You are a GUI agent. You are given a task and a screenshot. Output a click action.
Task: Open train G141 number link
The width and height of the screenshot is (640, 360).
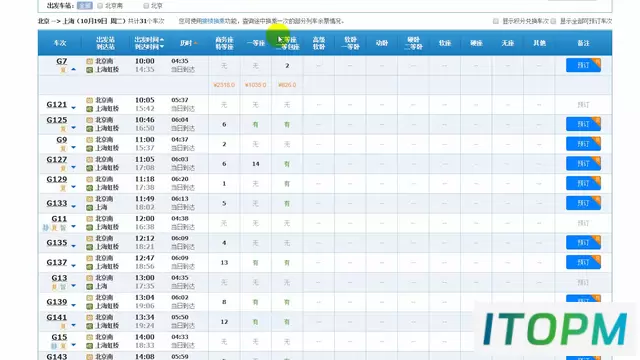(57, 318)
